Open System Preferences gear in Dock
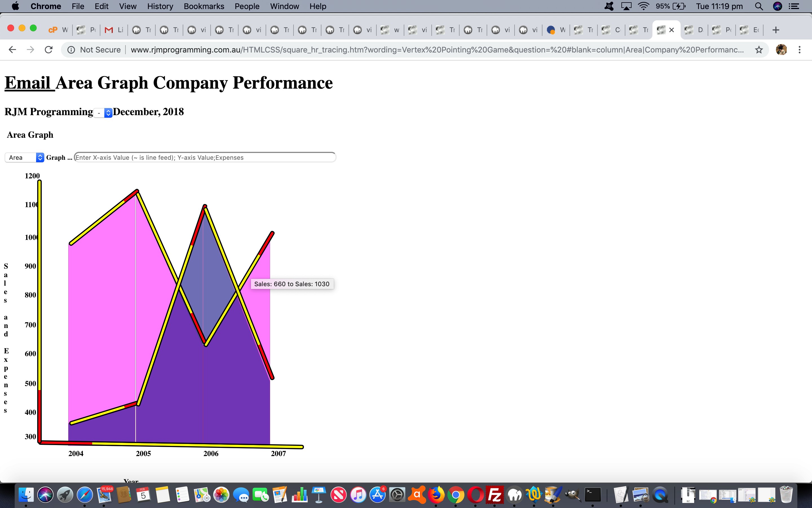This screenshot has width=812, height=508. coord(397,494)
